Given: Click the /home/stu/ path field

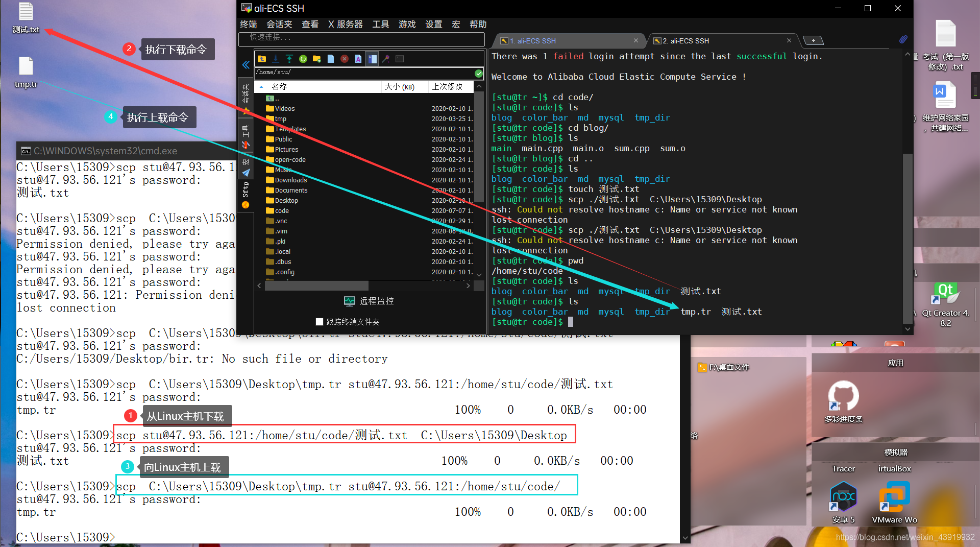Looking at the screenshot, I should (364, 73).
